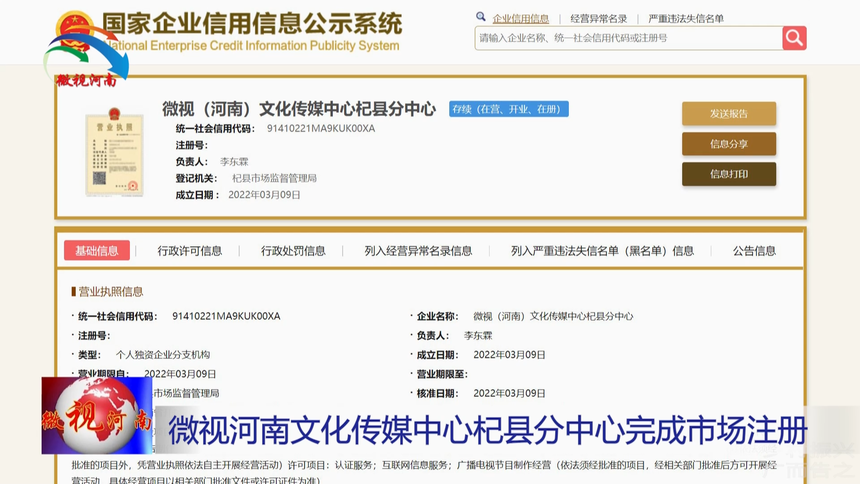
Task: Switch to the 公告信息 tab
Action: [x=754, y=251]
